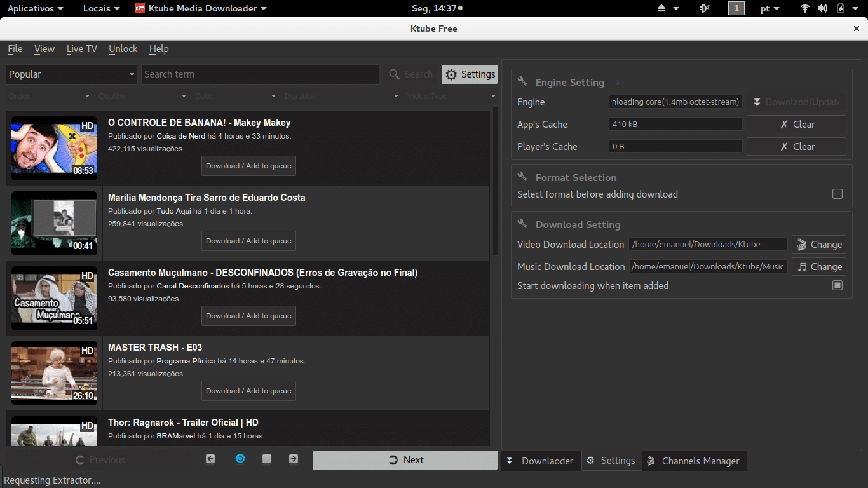Click the Settings button beside Search
Viewport: 868px width, 488px height.
point(470,74)
